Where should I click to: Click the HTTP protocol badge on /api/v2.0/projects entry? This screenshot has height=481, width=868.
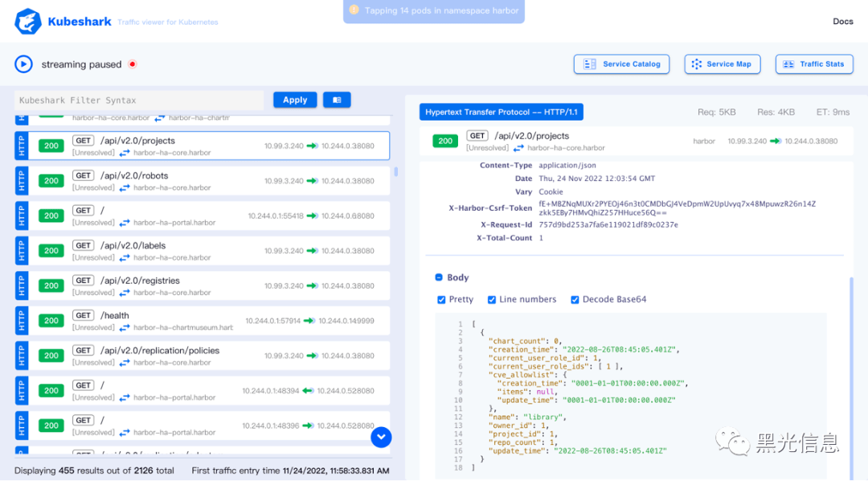[x=20, y=146]
